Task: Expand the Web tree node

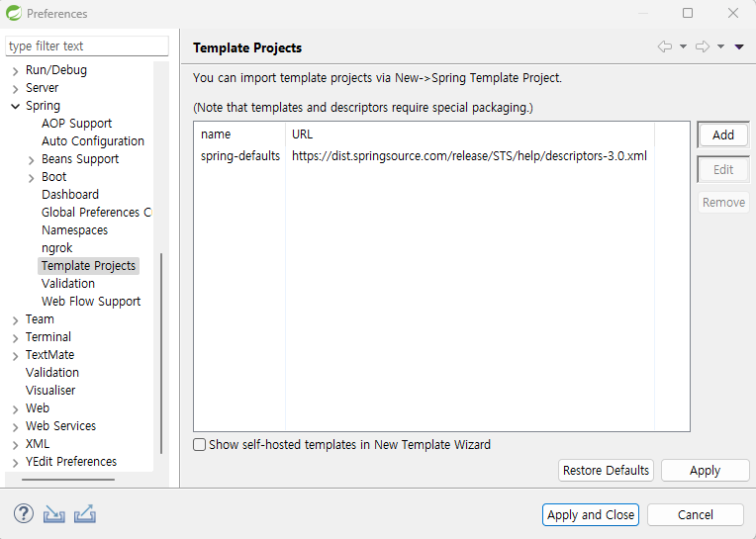Action: click(16, 409)
